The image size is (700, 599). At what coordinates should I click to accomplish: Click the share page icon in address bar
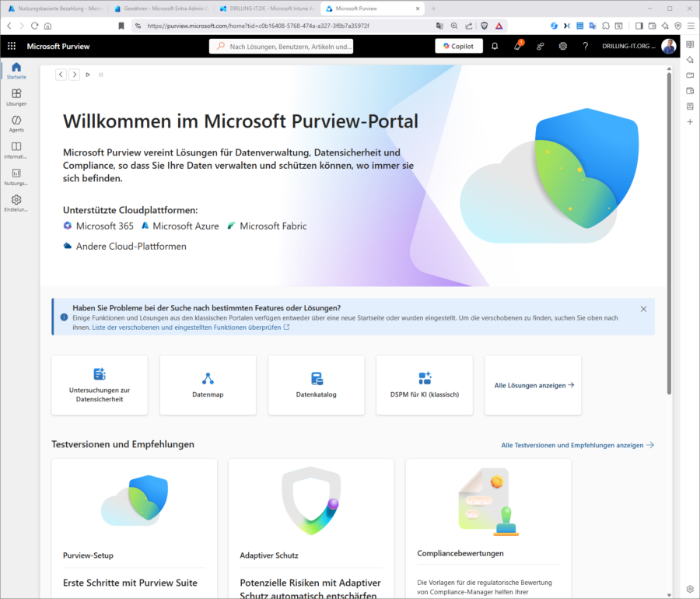point(469,26)
